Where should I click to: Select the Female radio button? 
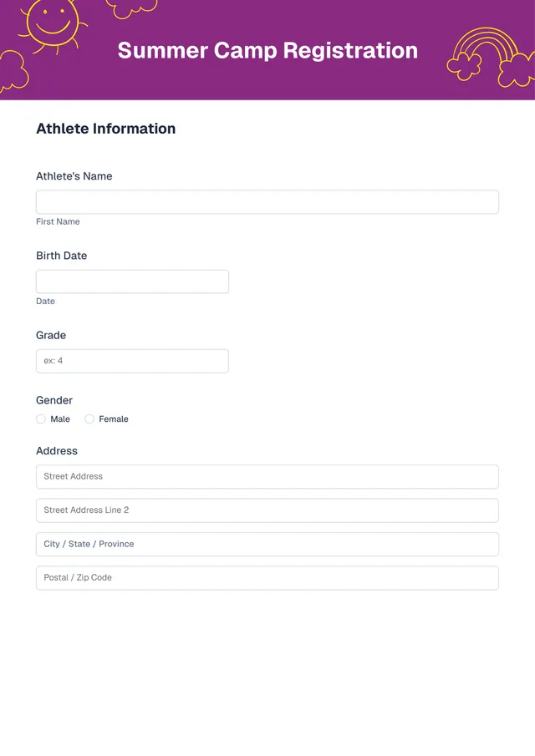(89, 419)
